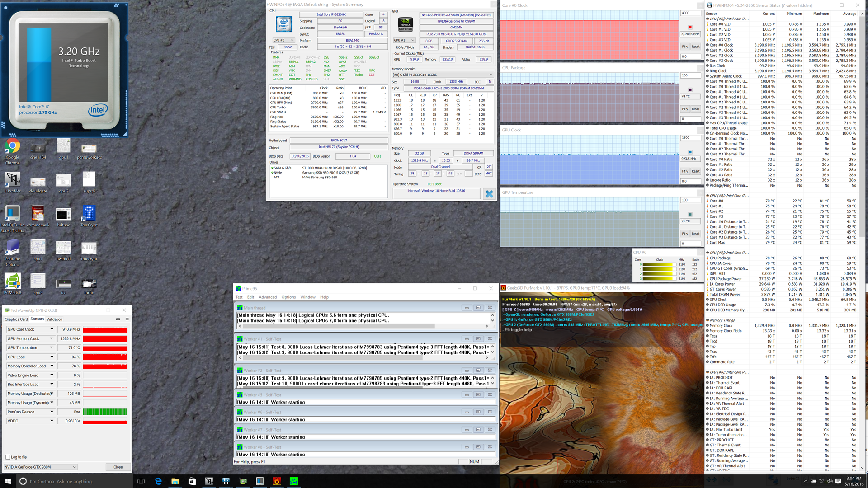Open Prime95 Options menu
This screenshot has height=488, width=868.
click(288, 297)
